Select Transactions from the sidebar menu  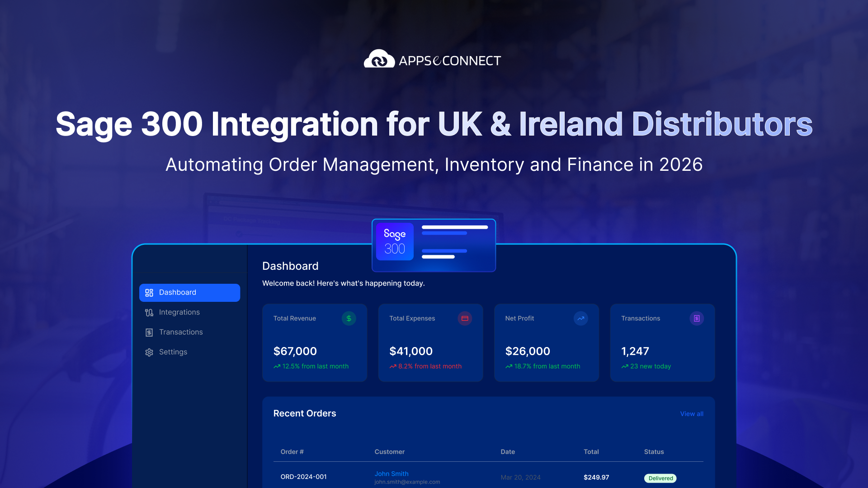[x=180, y=332]
